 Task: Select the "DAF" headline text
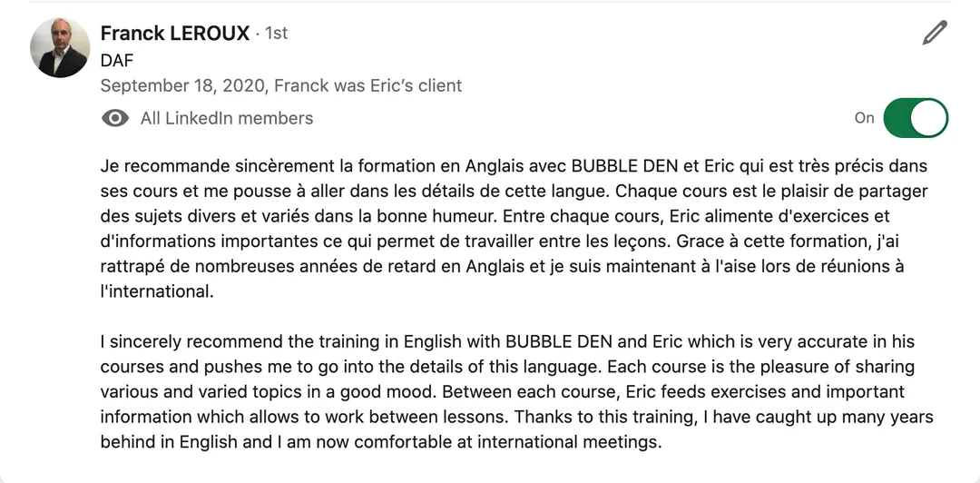tap(116, 60)
